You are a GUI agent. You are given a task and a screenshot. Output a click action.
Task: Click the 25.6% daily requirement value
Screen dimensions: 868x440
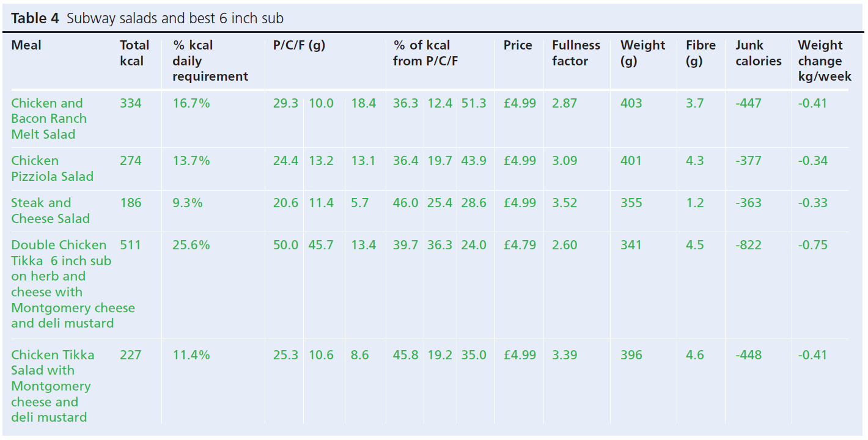coord(191,245)
